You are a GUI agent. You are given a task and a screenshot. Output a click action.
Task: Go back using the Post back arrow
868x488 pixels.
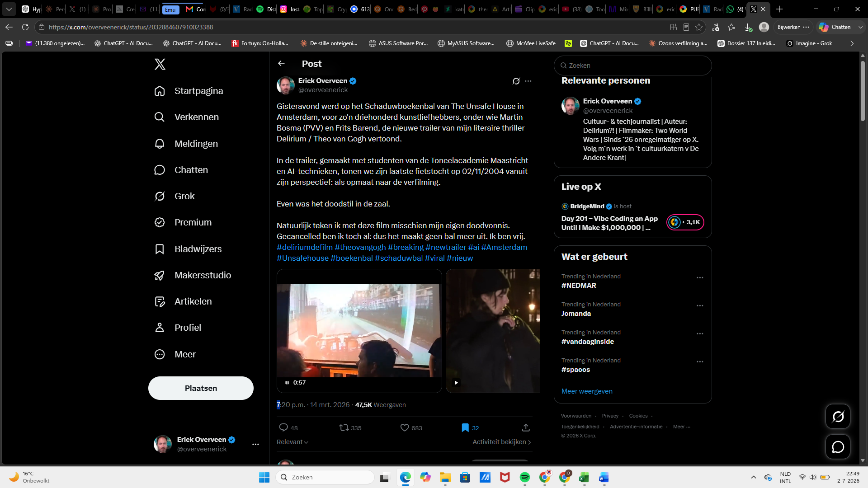click(x=282, y=64)
